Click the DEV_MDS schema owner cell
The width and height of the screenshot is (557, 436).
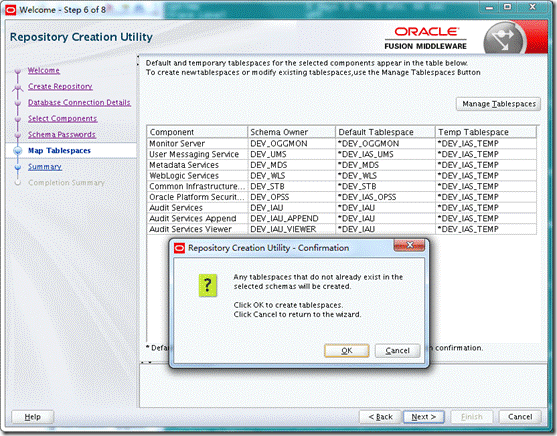pyautogui.click(x=291, y=165)
